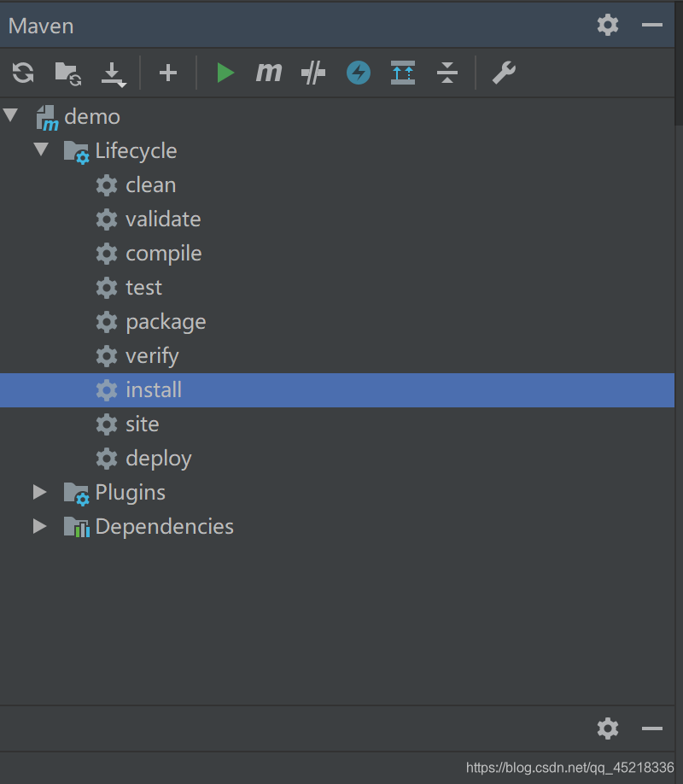Viewport: 683px width, 784px height.
Task: Select the Plugins folder
Action: click(x=130, y=493)
